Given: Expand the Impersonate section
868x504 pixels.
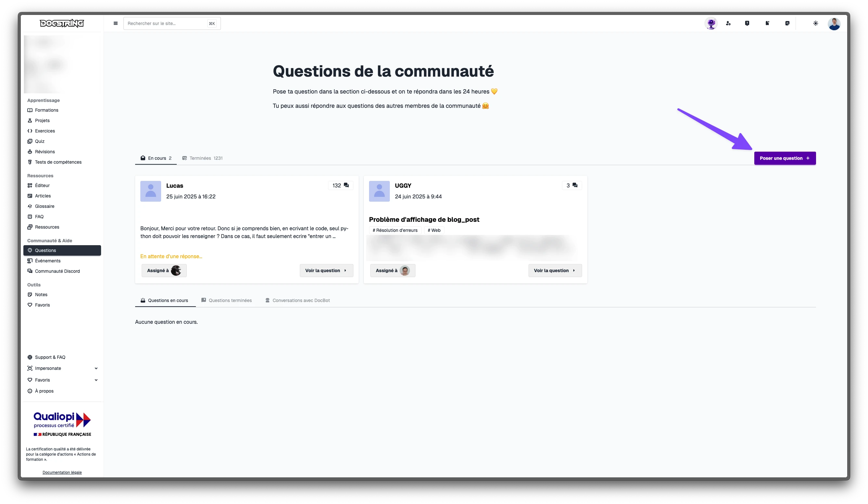Looking at the screenshot, I should (x=48, y=368).
